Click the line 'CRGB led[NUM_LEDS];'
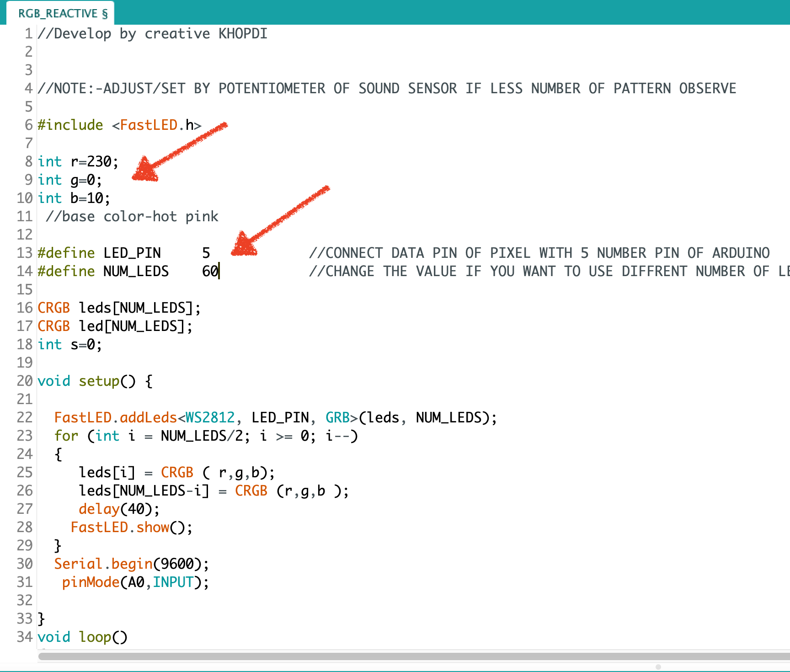The height and width of the screenshot is (672, 790). (x=115, y=326)
